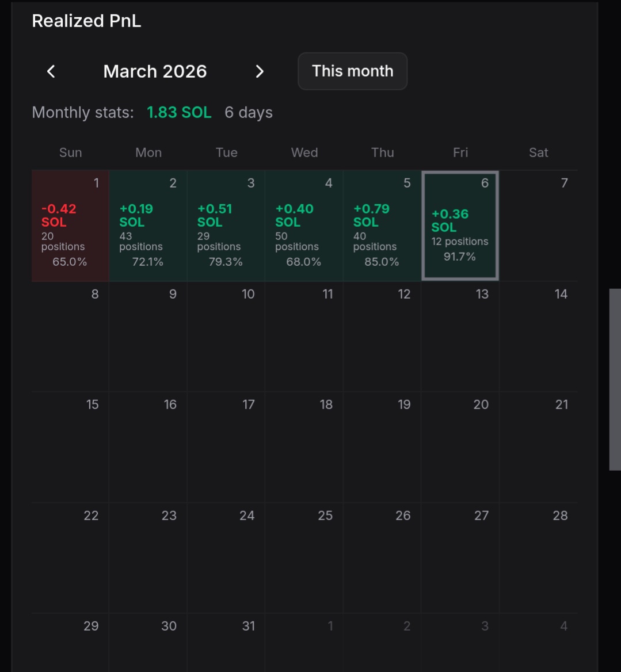Select day 12 in the calendar
Viewport: 621px width, 672px height.
pyautogui.click(x=382, y=337)
